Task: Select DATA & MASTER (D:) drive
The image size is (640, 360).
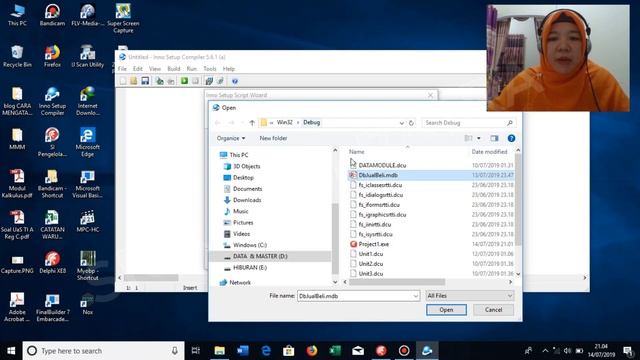Action: click(x=260, y=256)
